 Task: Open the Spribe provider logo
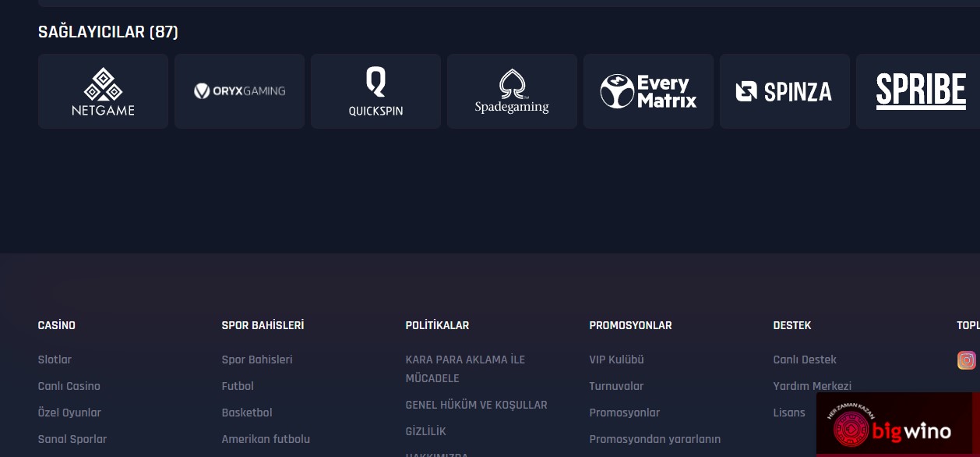(919, 91)
